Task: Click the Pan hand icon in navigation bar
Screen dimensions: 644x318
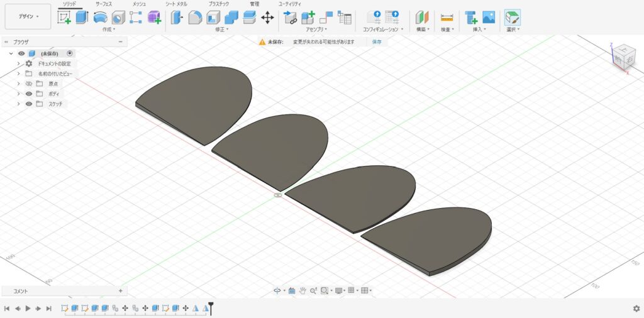Action: 303,290
